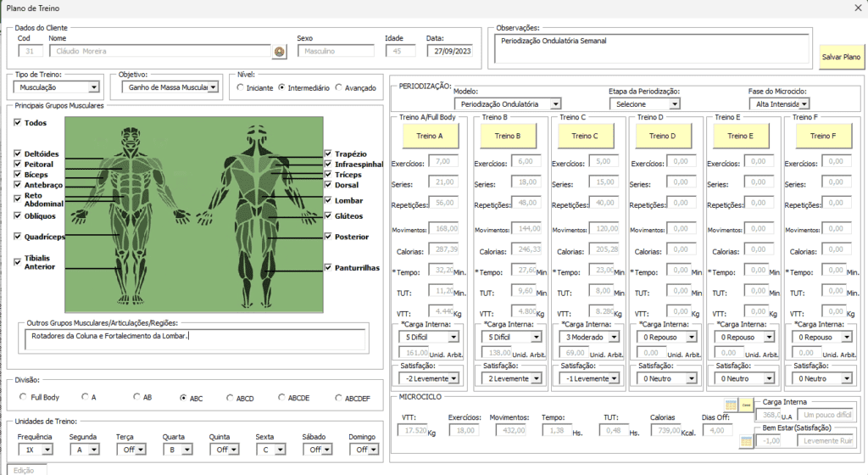Click Treino A Calorias value 287,39
The height and width of the screenshot is (475, 868).
(444, 249)
